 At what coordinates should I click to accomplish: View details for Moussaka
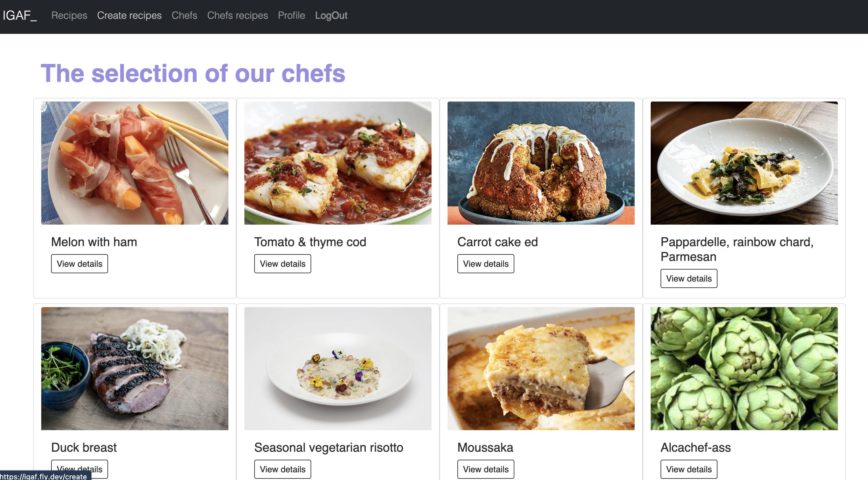[486, 469]
